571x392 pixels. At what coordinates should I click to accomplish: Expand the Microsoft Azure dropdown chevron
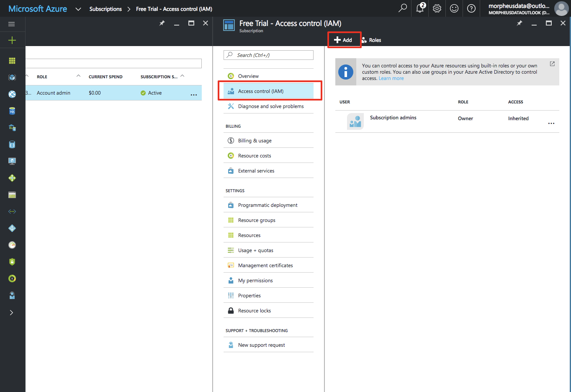tap(78, 9)
